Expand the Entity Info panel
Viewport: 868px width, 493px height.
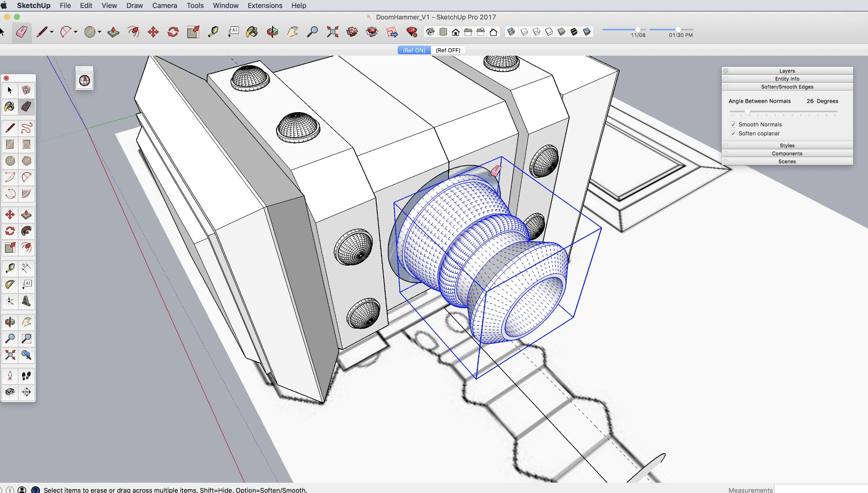[787, 79]
